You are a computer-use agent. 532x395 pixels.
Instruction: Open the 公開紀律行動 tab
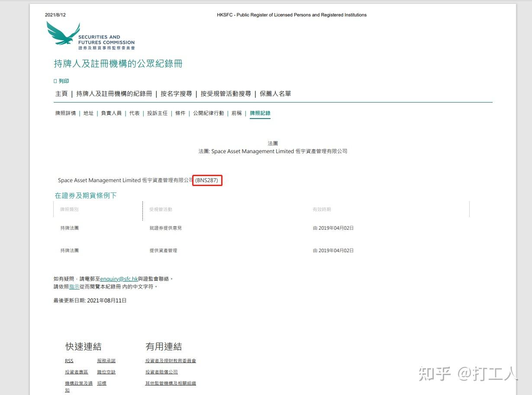coord(208,113)
